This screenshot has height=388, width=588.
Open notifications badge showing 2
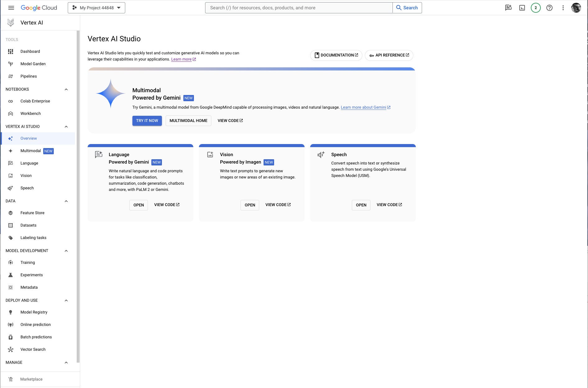pyautogui.click(x=536, y=8)
